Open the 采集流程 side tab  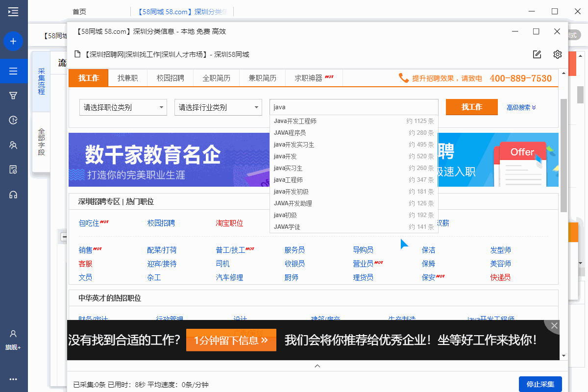tap(41, 81)
